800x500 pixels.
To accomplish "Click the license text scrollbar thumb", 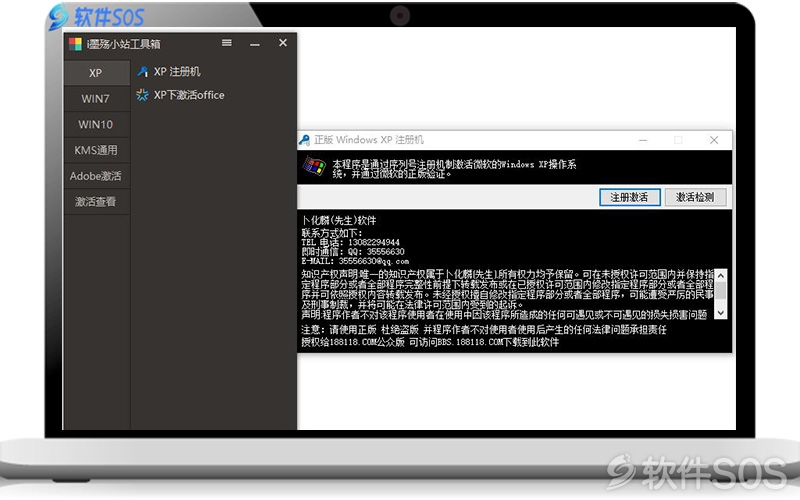I will [720, 290].
